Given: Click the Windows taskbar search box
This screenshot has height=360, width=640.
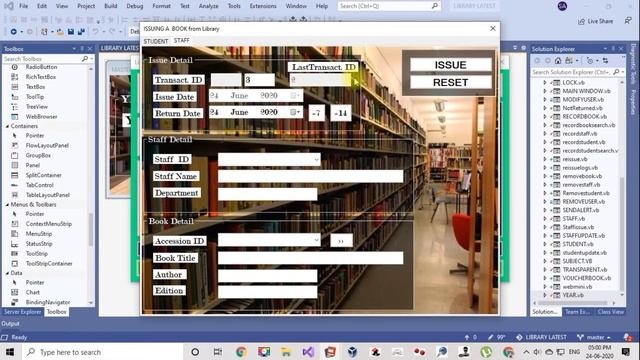Looking at the screenshot, I should point(102,352).
